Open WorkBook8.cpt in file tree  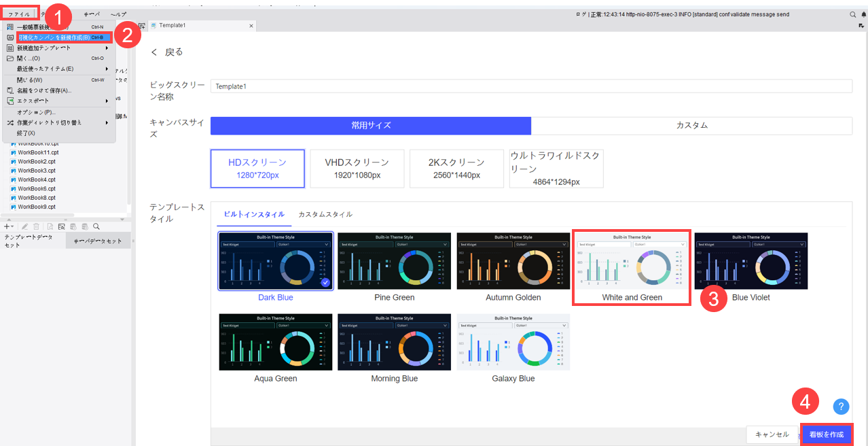[x=37, y=197]
